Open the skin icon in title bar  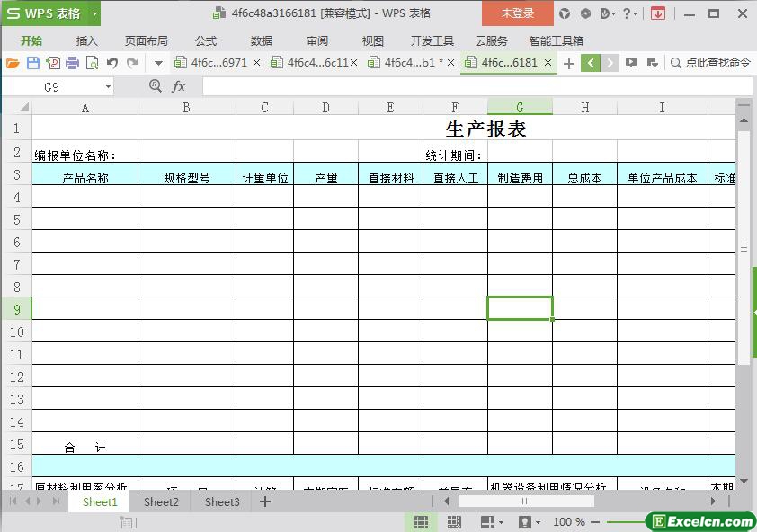(565, 14)
